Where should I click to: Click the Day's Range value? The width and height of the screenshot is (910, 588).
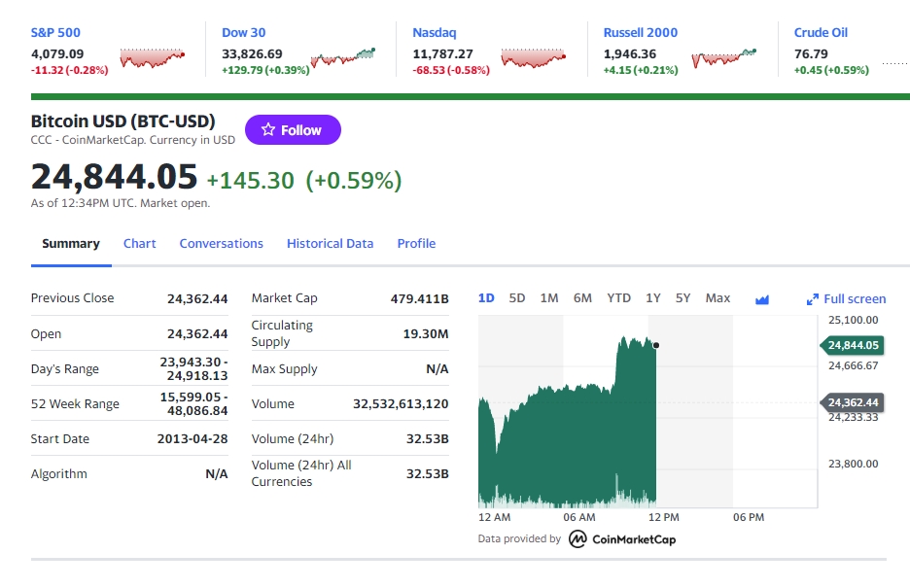193,368
